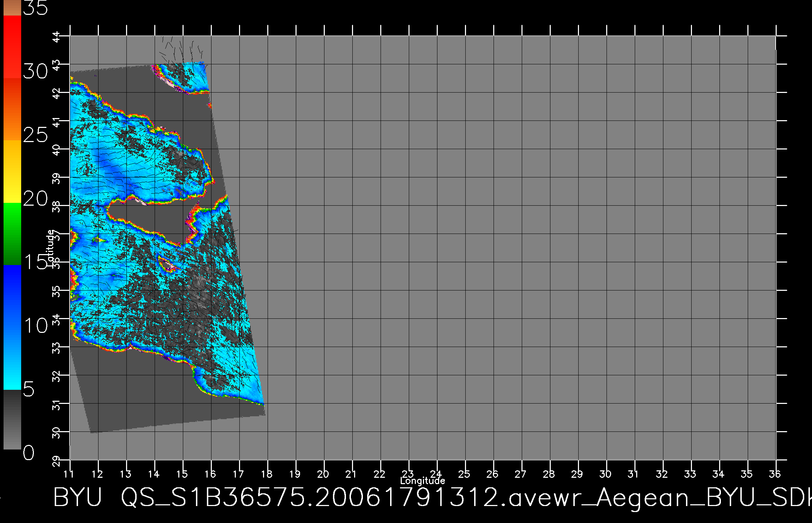Click latitude tick label 38

(57, 206)
